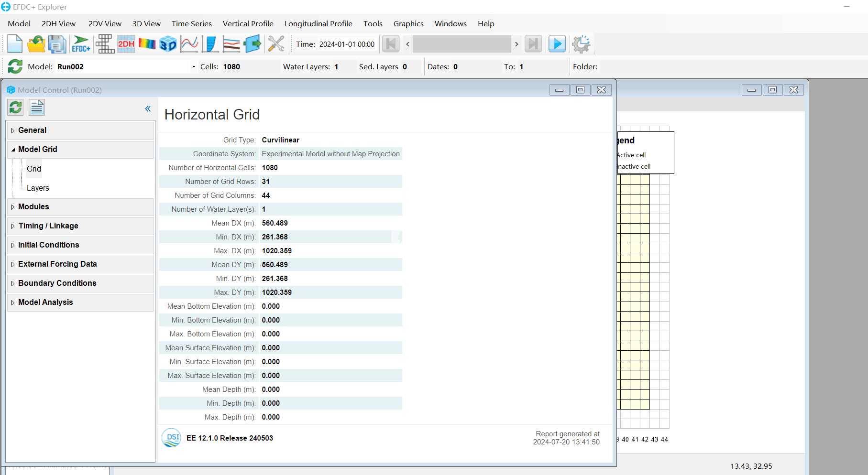
Task: Open the Graphics menu
Action: pos(408,23)
